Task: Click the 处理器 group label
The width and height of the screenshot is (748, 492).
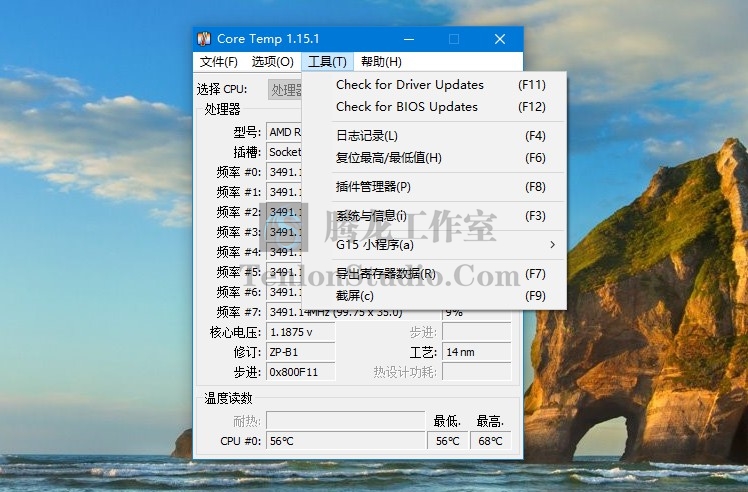Action: [222, 110]
